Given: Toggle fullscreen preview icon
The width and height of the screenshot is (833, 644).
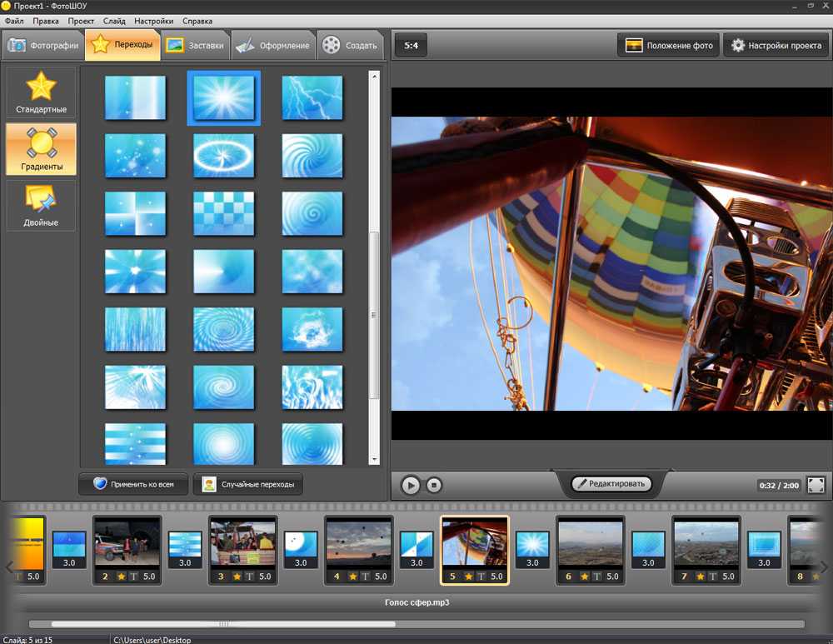Looking at the screenshot, I should [x=816, y=485].
